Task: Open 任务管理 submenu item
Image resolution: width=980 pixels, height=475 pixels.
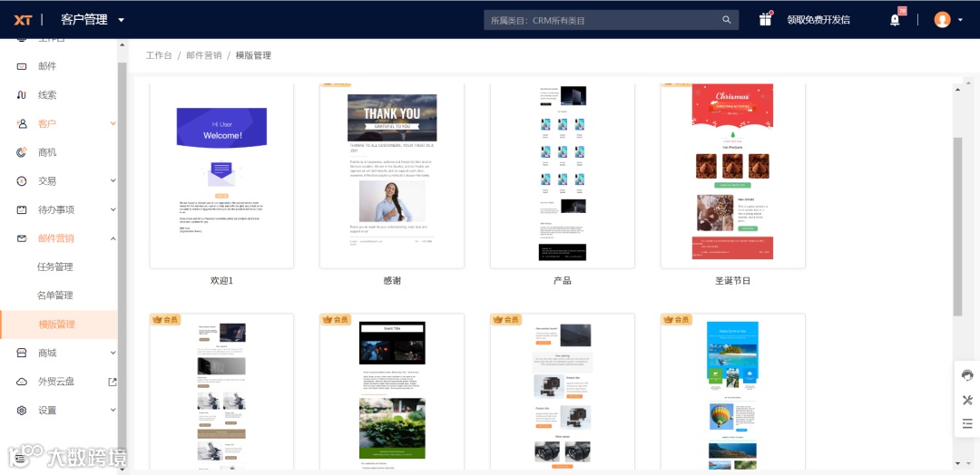Action: [55, 267]
